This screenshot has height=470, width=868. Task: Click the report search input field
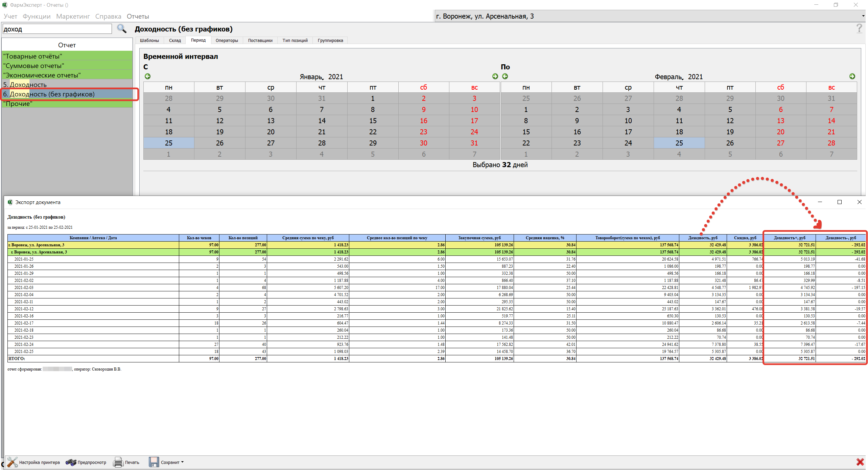[x=57, y=29]
